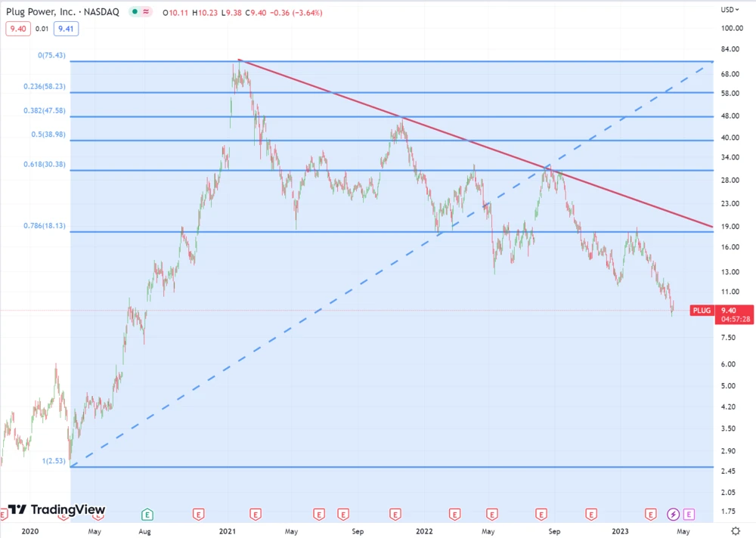Image resolution: width=756 pixels, height=538 pixels.
Task: Click the −0.36 (−3.64%) change value
Action: point(296,13)
